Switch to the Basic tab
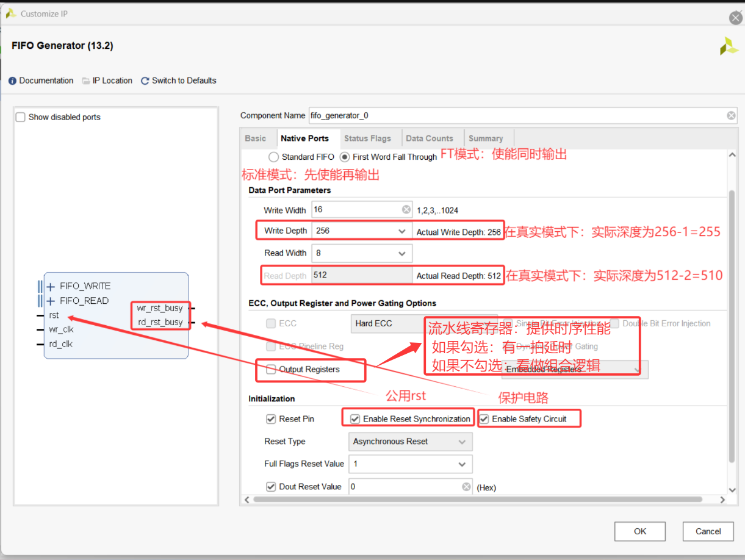The width and height of the screenshot is (745, 560). coord(256,138)
